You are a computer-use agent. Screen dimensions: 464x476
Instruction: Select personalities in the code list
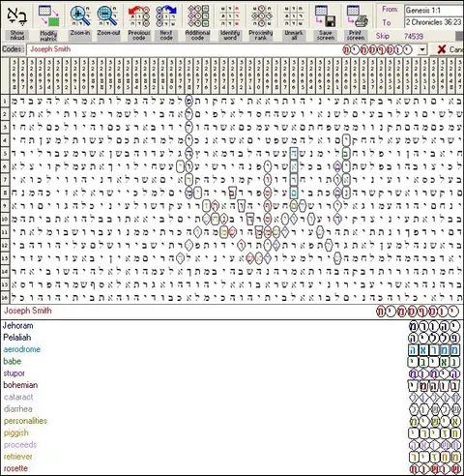pos(25,421)
